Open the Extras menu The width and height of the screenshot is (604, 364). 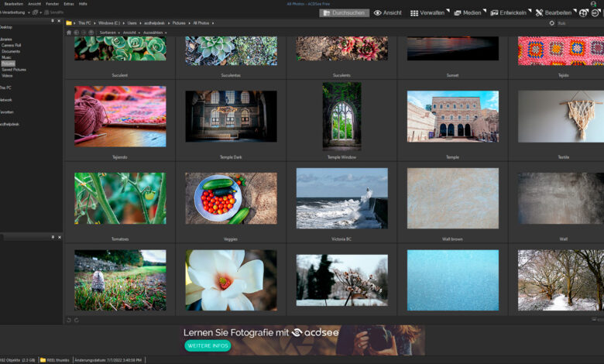pyautogui.click(x=69, y=4)
